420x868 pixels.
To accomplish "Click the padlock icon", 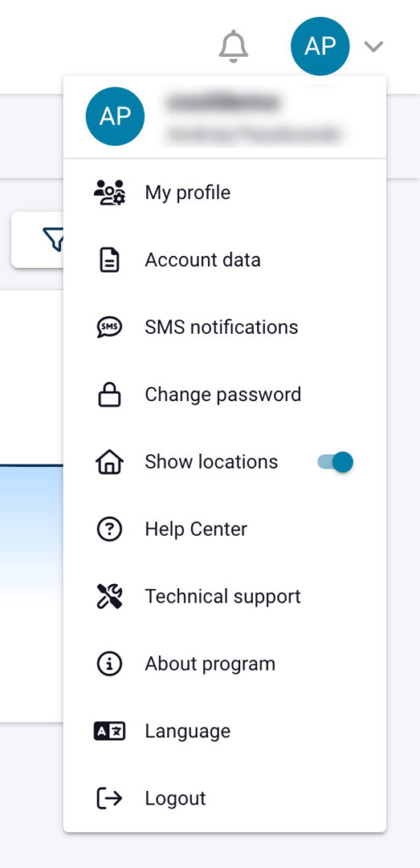I will [x=109, y=395].
